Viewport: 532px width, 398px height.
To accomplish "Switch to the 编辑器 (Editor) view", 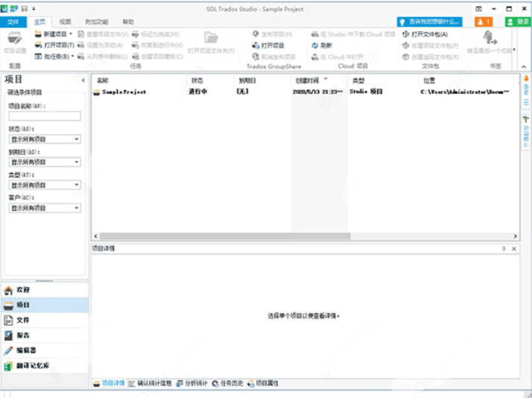I will tap(26, 350).
